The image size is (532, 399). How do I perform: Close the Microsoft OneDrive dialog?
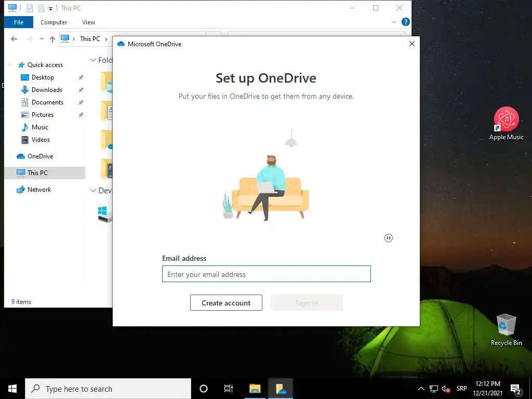[412, 44]
